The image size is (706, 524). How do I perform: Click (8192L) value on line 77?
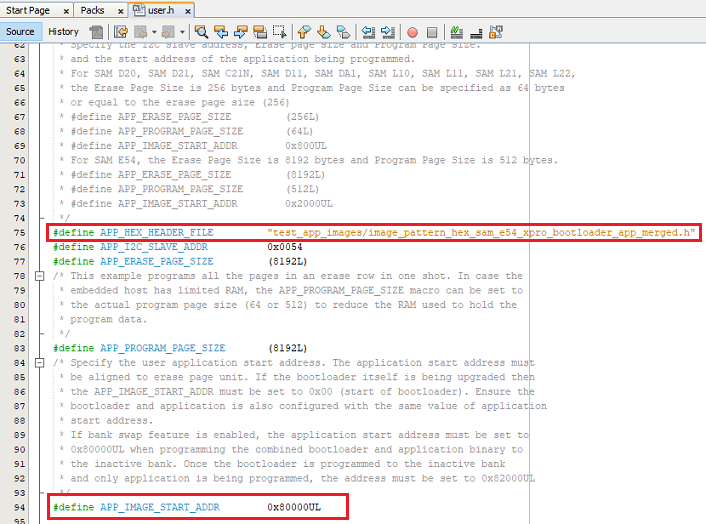click(288, 262)
